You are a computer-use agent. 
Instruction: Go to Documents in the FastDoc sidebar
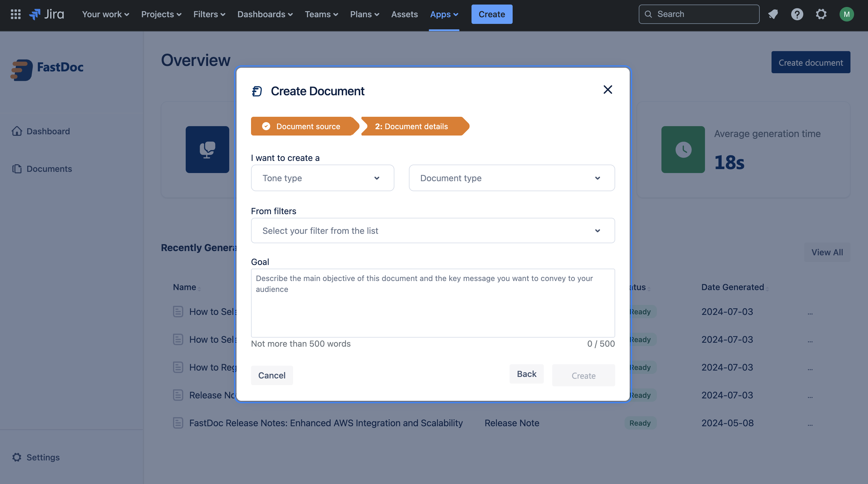tap(49, 168)
